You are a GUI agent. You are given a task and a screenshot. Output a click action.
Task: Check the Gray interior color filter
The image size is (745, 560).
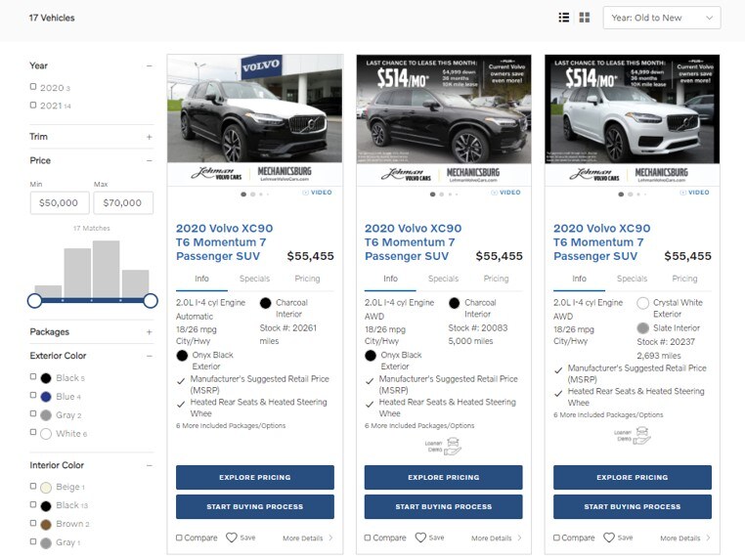(33, 541)
